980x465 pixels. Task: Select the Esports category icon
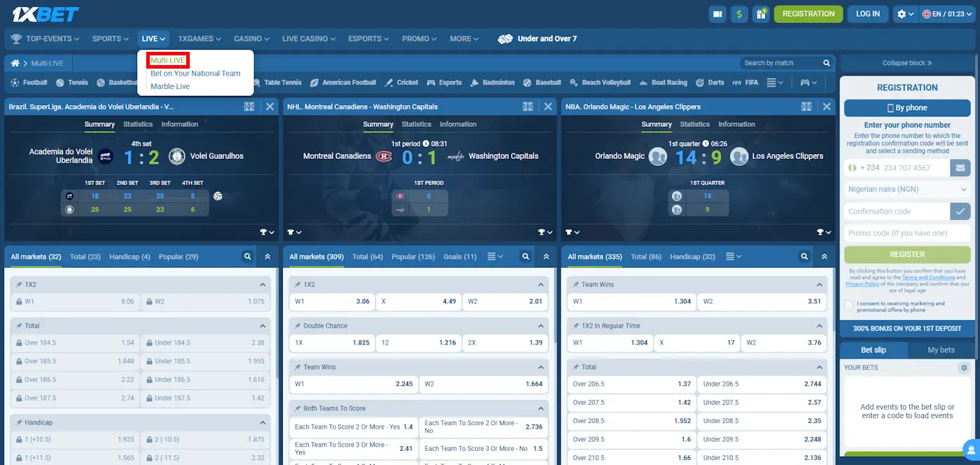pos(430,82)
